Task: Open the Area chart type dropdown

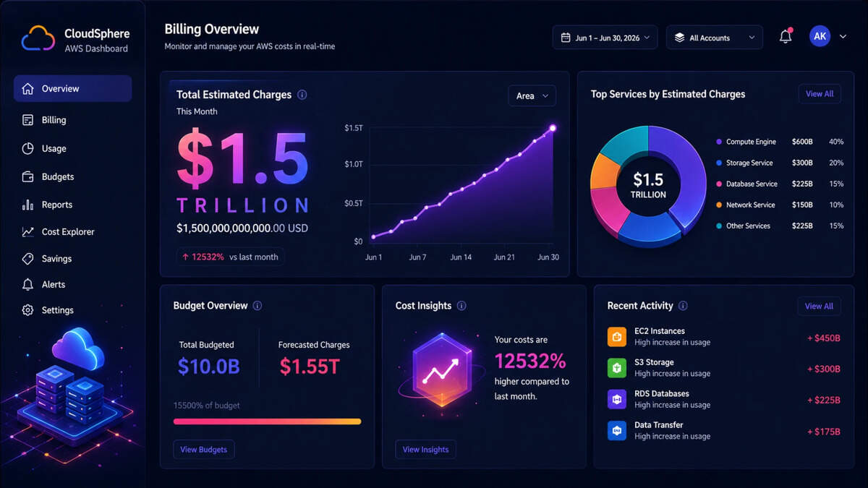Action: [x=532, y=95]
